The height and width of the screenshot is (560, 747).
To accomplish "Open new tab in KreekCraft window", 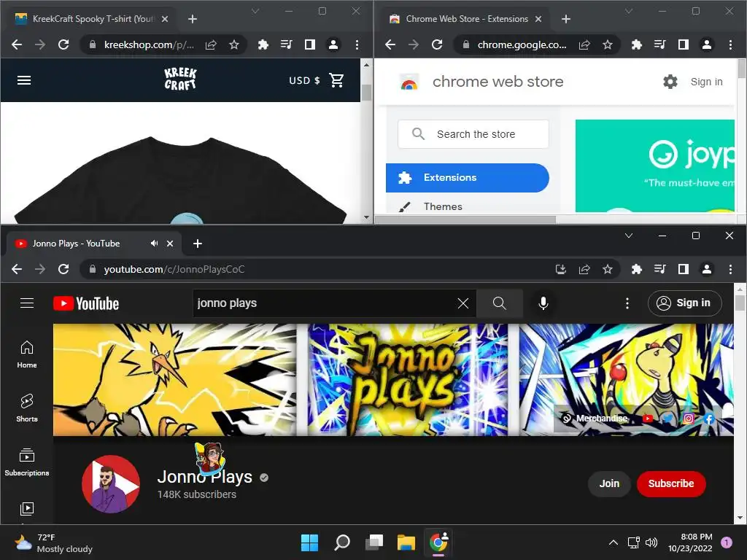I will coord(193,19).
